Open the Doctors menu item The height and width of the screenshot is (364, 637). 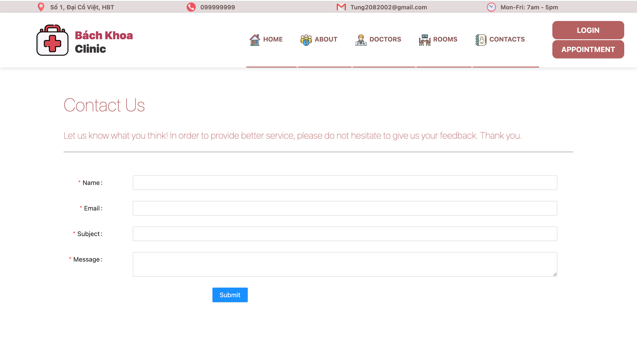tap(385, 39)
